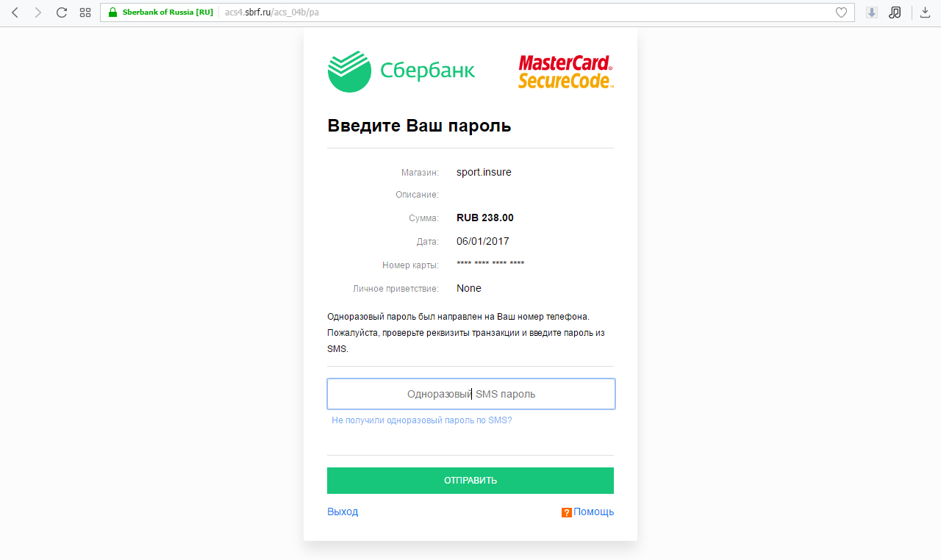941x560 pixels.
Task: Click the browser forward arrow
Action: [38, 12]
